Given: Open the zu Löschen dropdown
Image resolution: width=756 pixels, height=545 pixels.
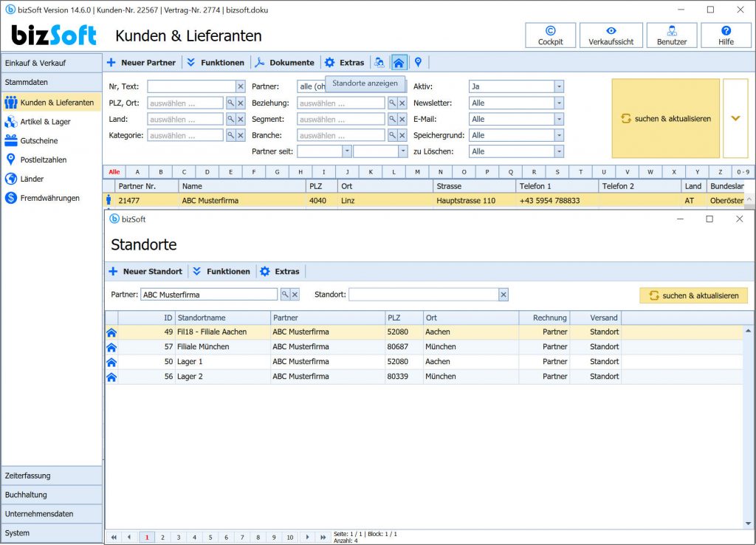Looking at the screenshot, I should click(x=559, y=151).
